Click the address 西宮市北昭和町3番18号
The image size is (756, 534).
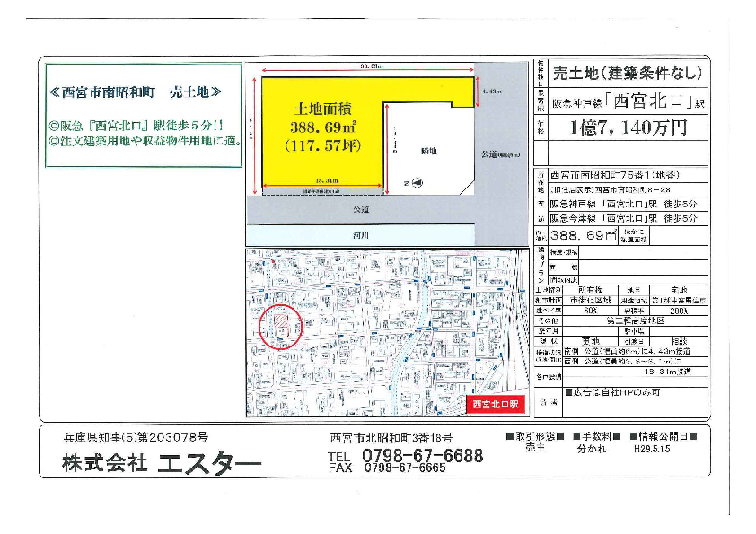(x=391, y=437)
